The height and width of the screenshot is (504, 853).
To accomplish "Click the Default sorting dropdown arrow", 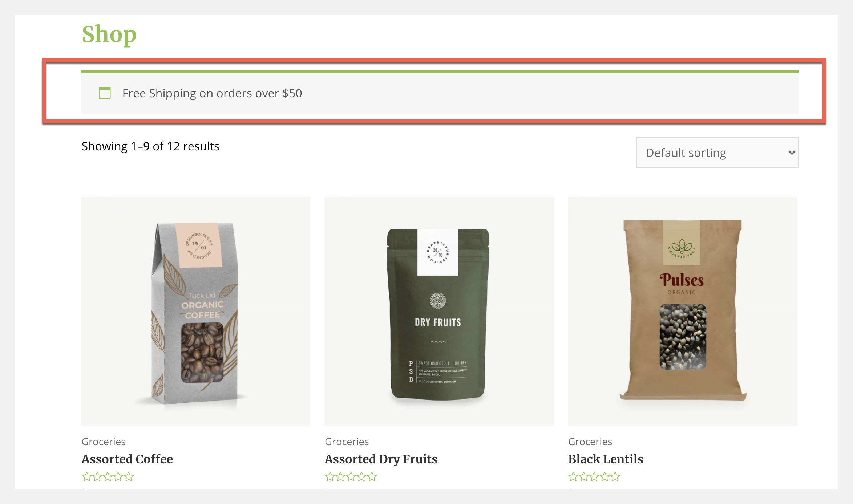I will 792,153.
